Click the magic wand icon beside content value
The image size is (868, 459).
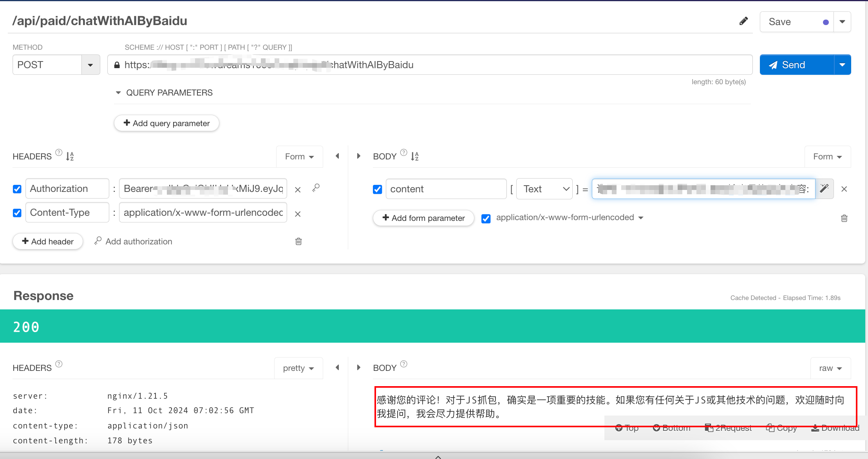pos(825,189)
